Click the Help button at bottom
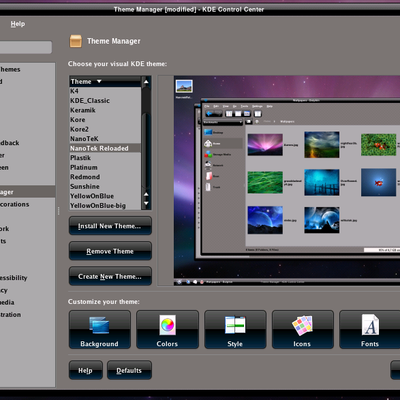 click(86, 370)
